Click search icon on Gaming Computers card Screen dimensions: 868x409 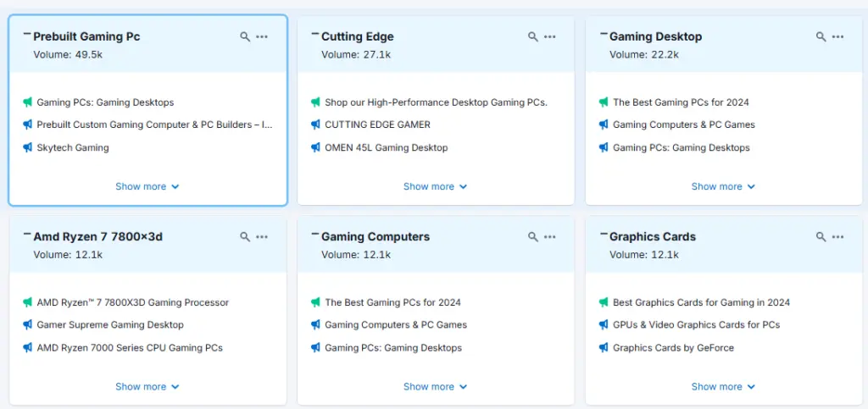click(532, 237)
